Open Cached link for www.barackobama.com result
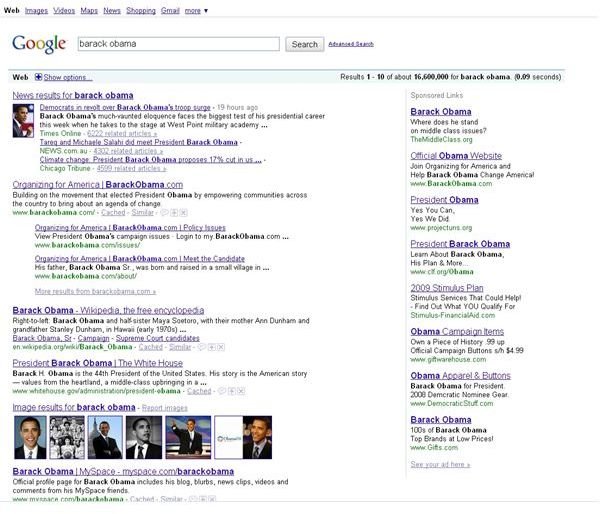Image resolution: width=600 pixels, height=514 pixels. tap(113, 212)
